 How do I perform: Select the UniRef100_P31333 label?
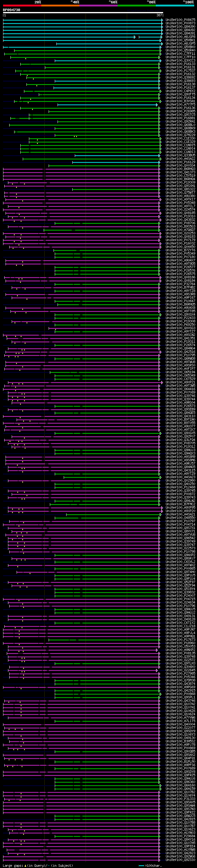[180, 799]
